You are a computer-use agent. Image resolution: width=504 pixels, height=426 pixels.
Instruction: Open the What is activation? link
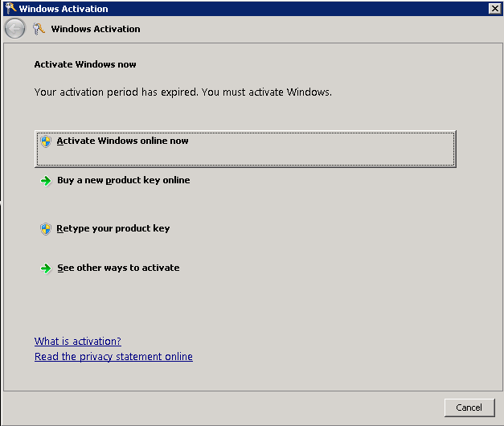(x=78, y=341)
